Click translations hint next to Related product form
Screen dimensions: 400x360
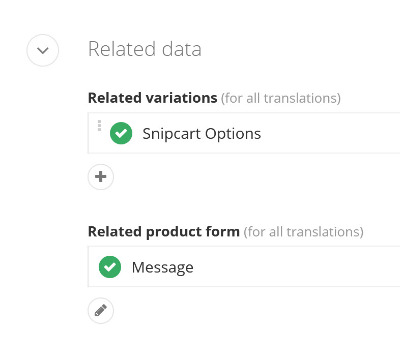coord(303,232)
